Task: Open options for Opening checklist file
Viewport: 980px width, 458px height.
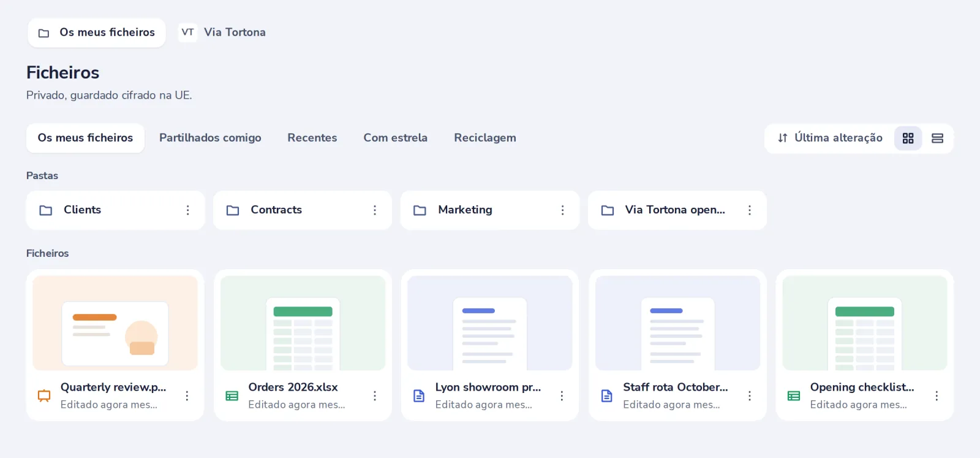Action: tap(937, 396)
